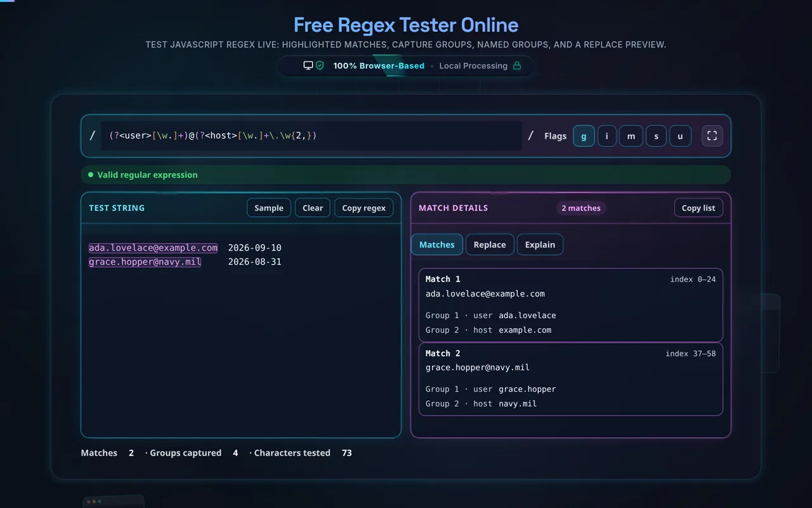The image size is (812, 508).
Task: Click the 2026-09-10 date in test string
Action: 254,248
